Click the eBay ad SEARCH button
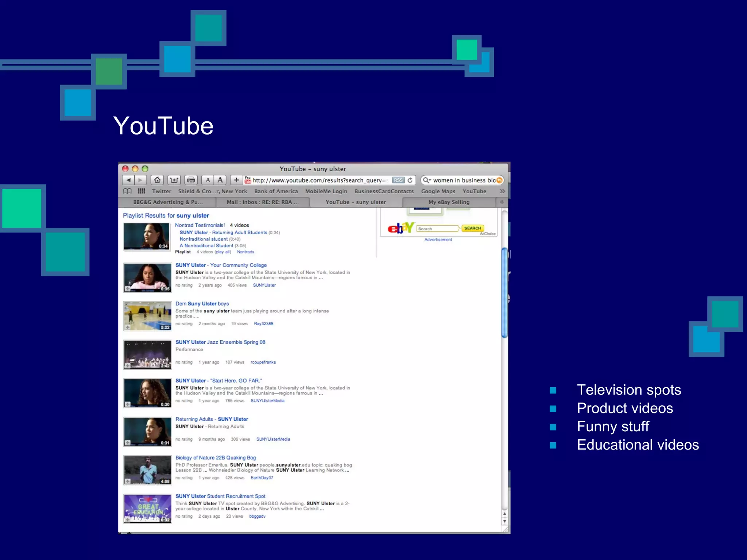This screenshot has width=747, height=560. (472, 228)
